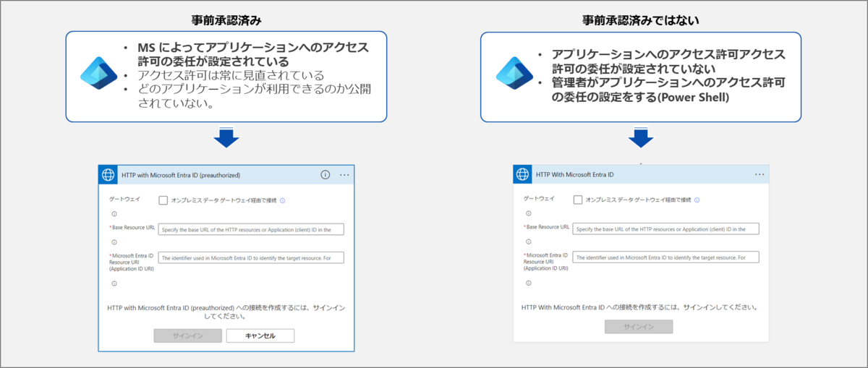Click info icon under ゲートウェイ label in preauthorized card
This screenshot has height=368, width=868.
point(114,214)
